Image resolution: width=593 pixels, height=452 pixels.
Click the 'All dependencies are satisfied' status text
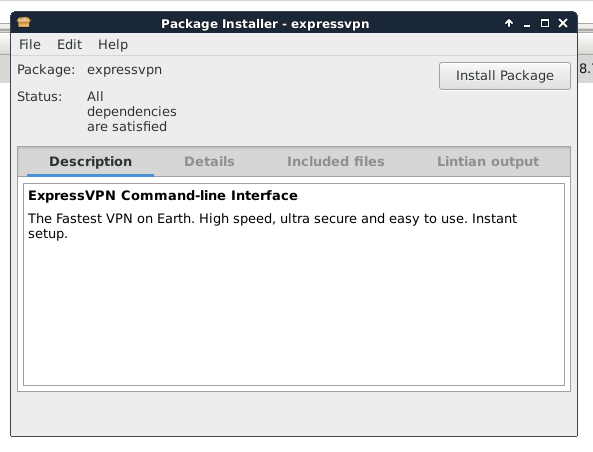132,112
